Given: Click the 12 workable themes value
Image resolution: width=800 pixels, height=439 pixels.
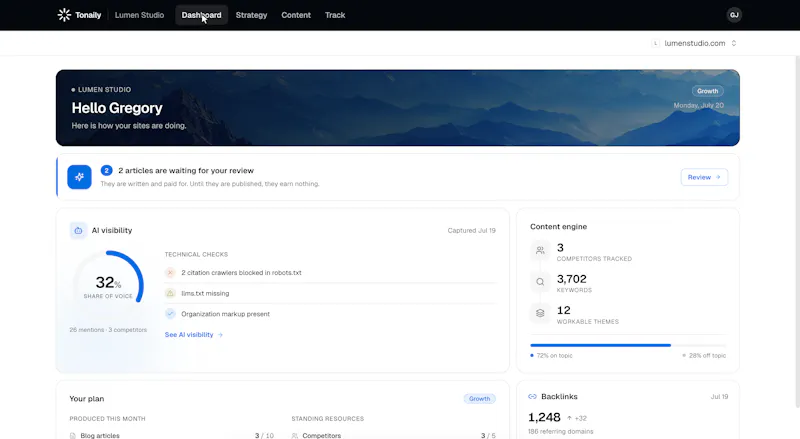Looking at the screenshot, I should 563,310.
